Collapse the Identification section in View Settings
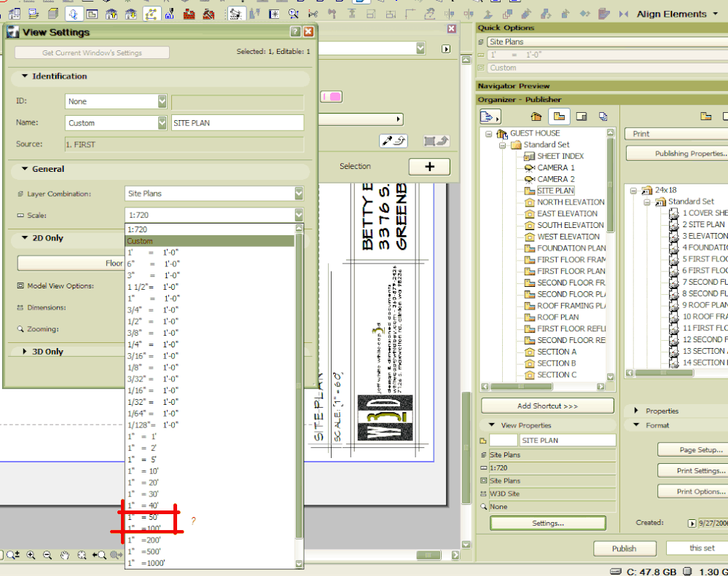 click(23, 76)
